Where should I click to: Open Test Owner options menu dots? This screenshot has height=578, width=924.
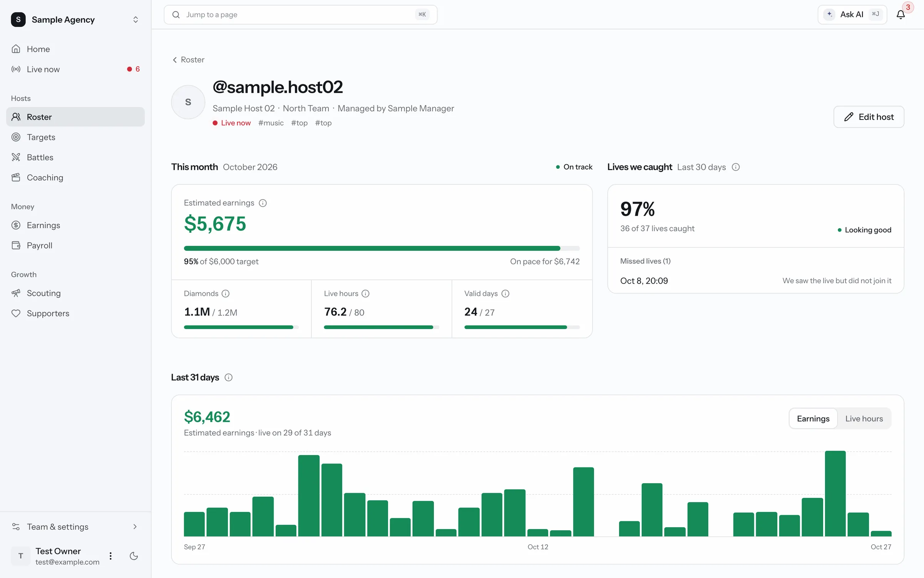click(x=110, y=556)
